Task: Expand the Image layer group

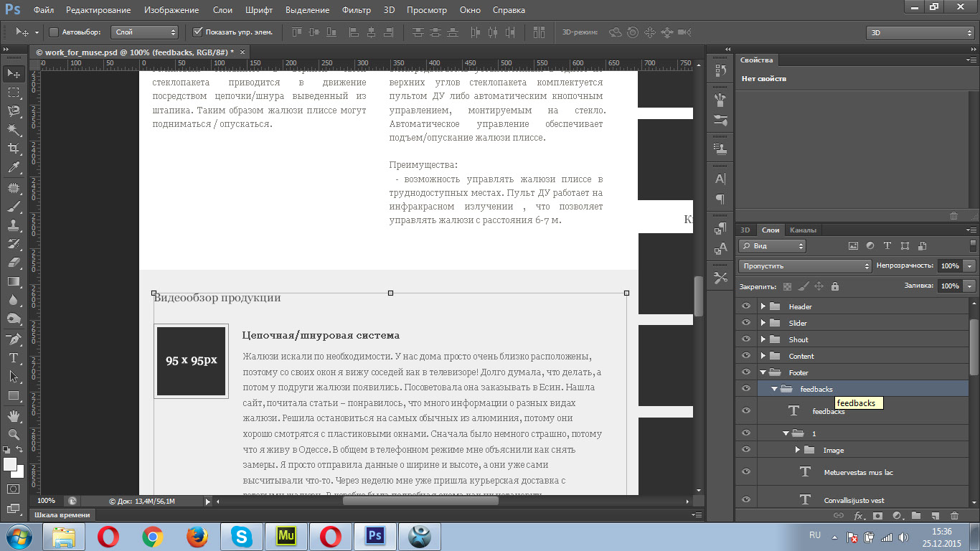Action: [x=798, y=450]
